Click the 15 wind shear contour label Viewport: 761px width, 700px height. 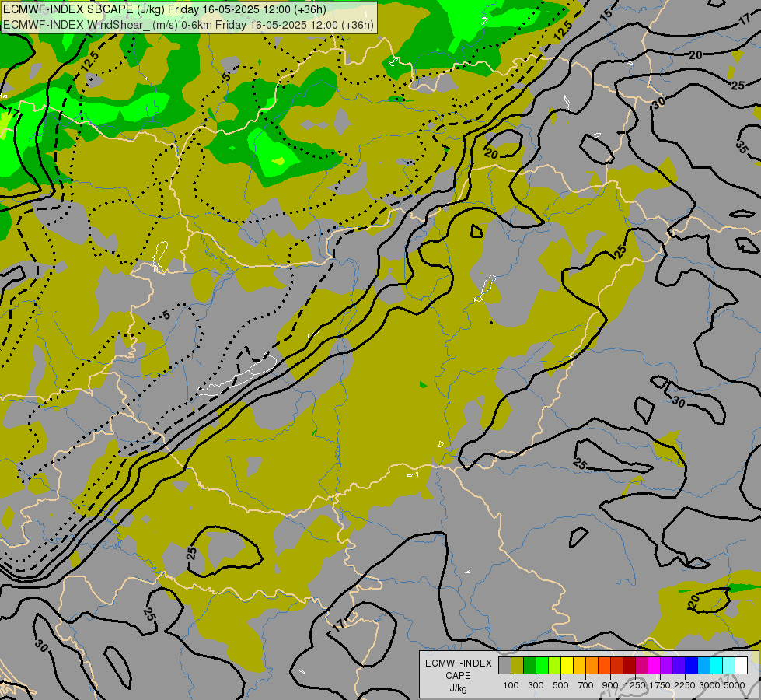(606, 13)
